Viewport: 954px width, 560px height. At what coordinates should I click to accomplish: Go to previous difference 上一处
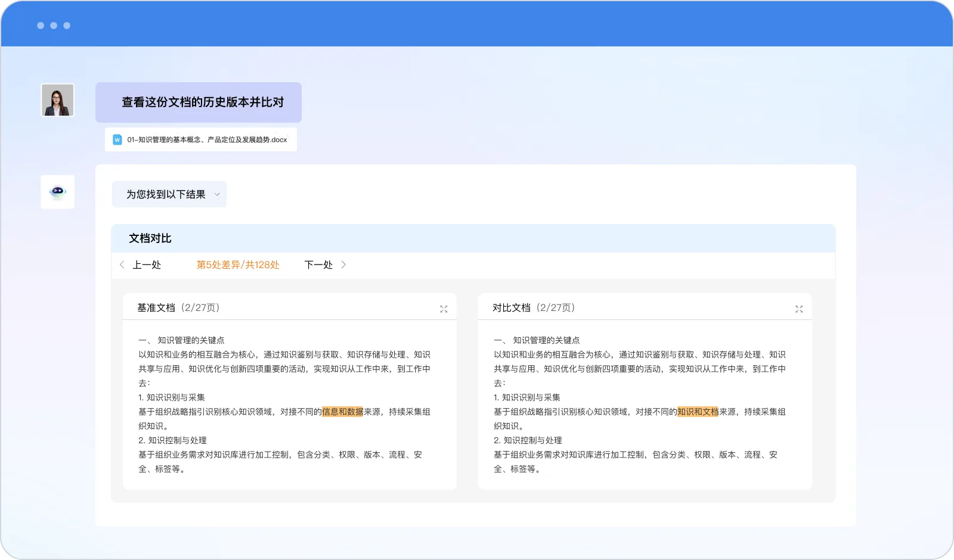coord(147,265)
